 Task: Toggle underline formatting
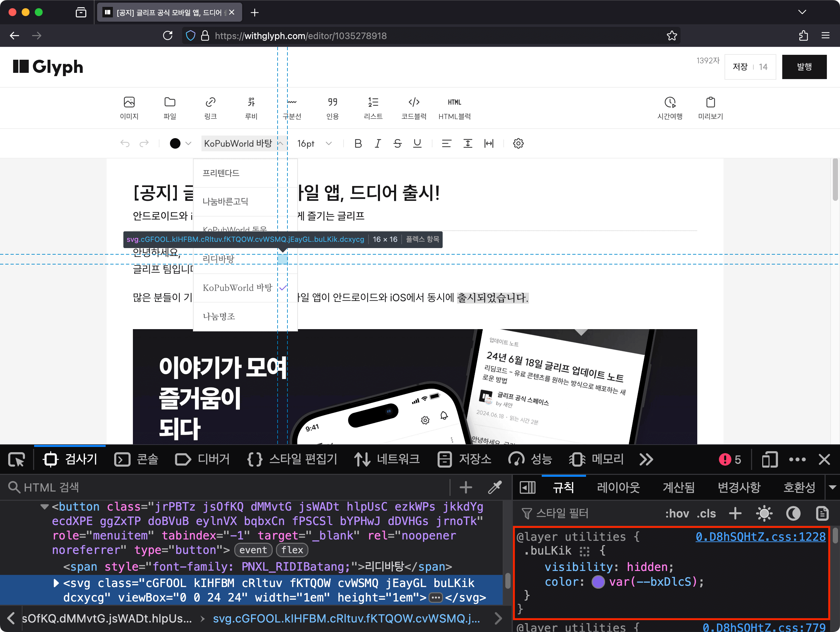click(417, 144)
